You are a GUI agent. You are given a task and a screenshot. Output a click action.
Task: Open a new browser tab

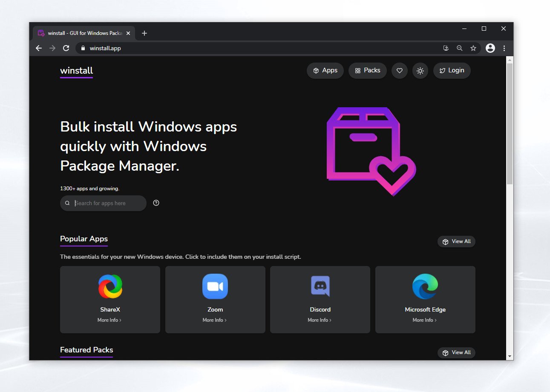coord(144,33)
